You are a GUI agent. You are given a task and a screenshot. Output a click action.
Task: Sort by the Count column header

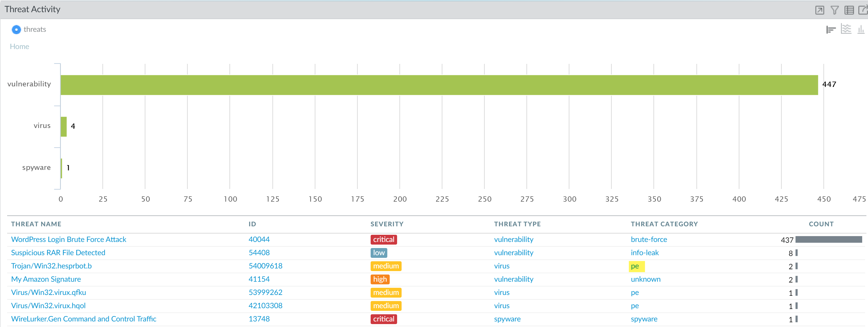(x=821, y=224)
